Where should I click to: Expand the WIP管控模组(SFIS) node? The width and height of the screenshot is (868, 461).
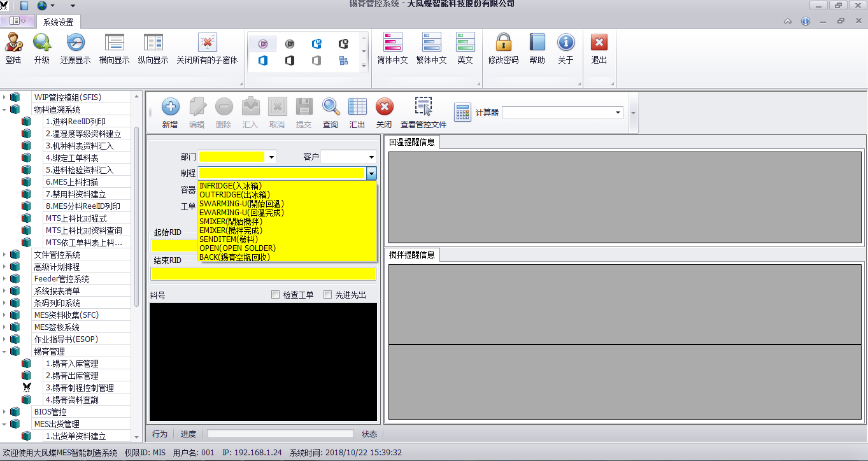[x=4, y=97]
